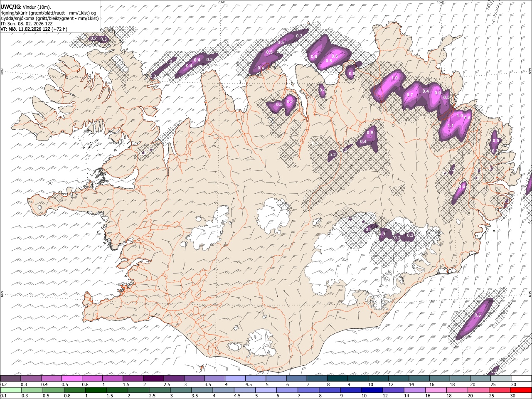
Task: Pick the 0.5–0.8 green lower legend swatch
Action: tap(54, 390)
